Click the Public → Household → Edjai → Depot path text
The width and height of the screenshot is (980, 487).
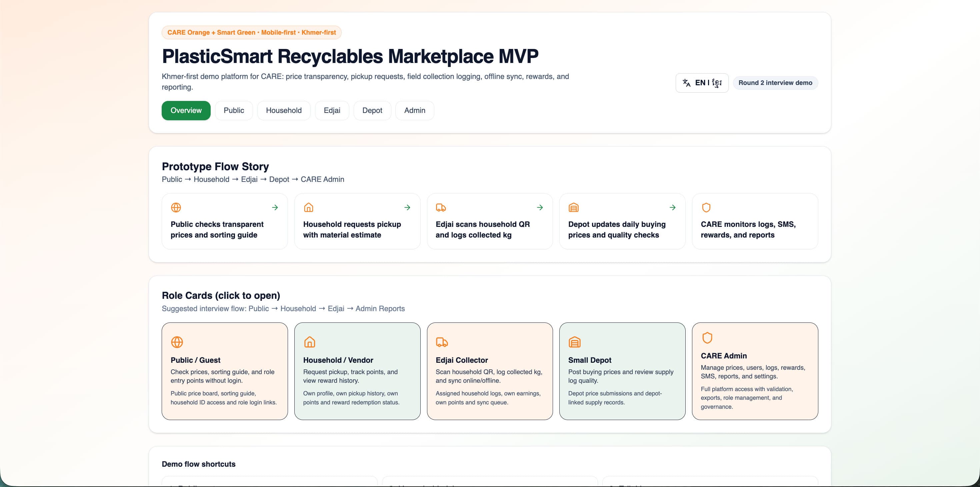[253, 179]
